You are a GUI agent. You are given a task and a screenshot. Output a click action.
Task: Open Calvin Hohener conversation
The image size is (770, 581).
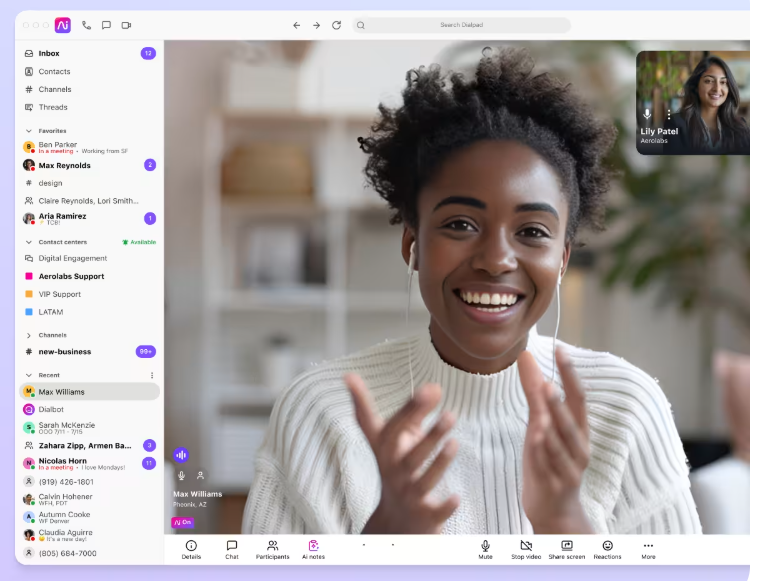pos(90,499)
